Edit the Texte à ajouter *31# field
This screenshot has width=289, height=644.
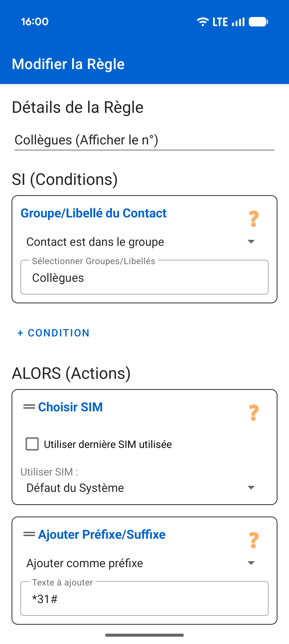coord(144,599)
